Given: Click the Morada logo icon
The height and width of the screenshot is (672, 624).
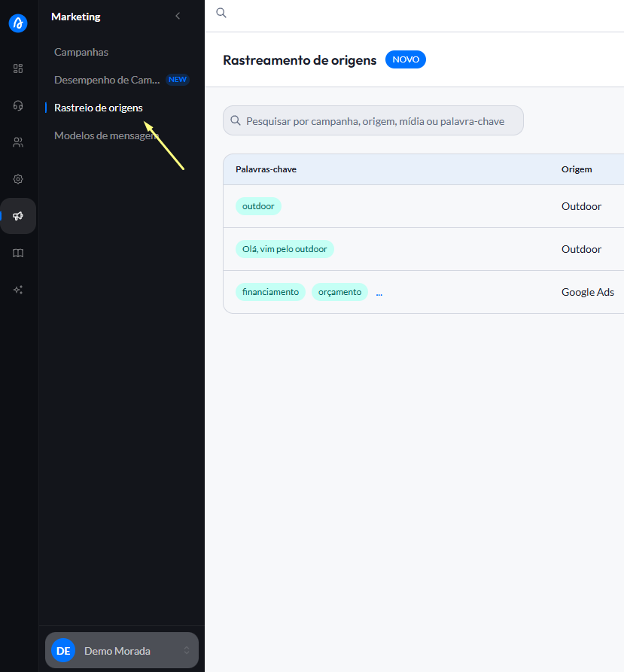Looking at the screenshot, I should [18, 23].
